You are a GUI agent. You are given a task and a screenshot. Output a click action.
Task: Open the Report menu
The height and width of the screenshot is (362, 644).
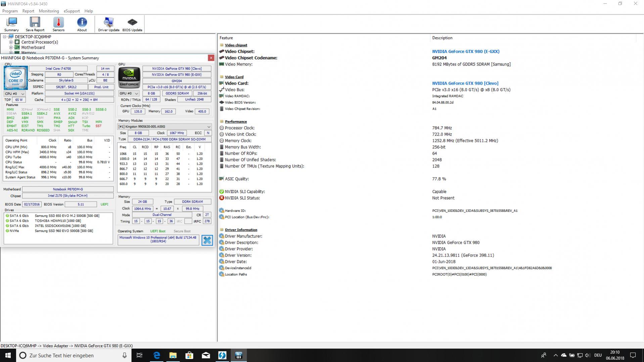[x=28, y=11]
